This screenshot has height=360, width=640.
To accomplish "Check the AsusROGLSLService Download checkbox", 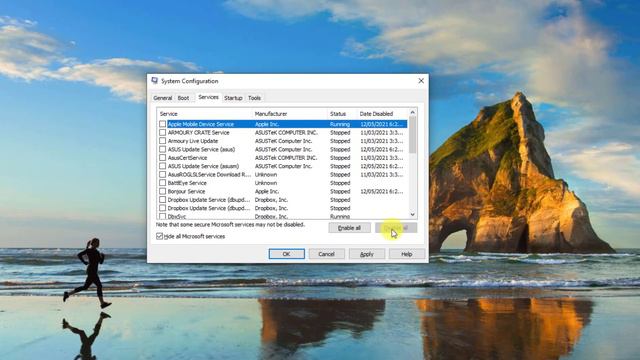I will point(162,174).
